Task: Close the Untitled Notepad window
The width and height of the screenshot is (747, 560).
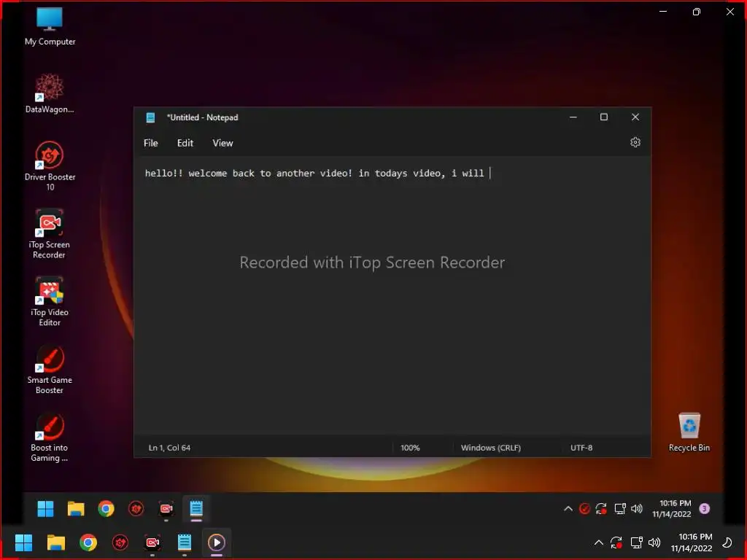Action: click(635, 117)
